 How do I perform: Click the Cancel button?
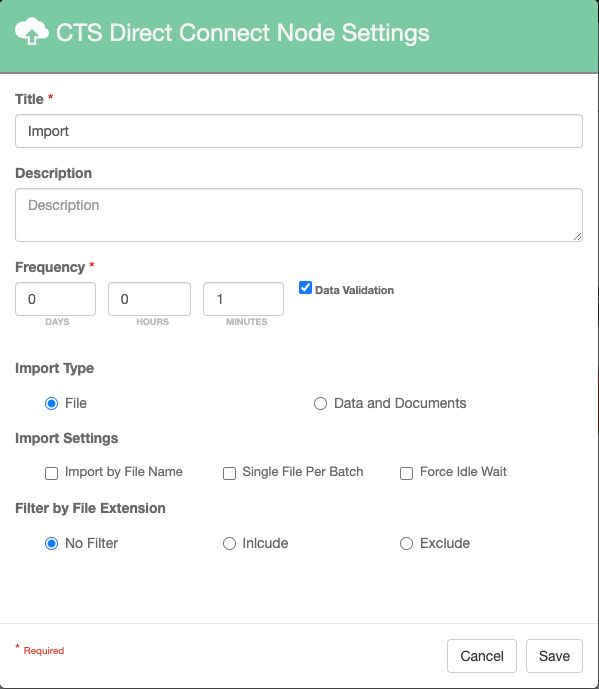click(x=482, y=656)
